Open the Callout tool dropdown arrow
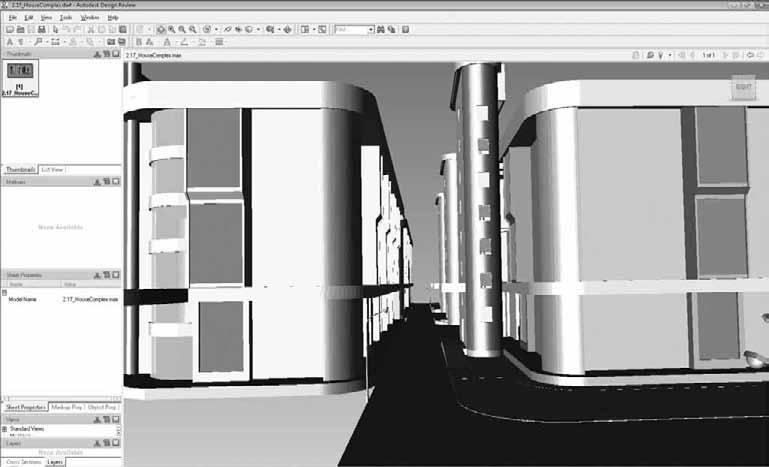769x467 pixels. click(46, 42)
